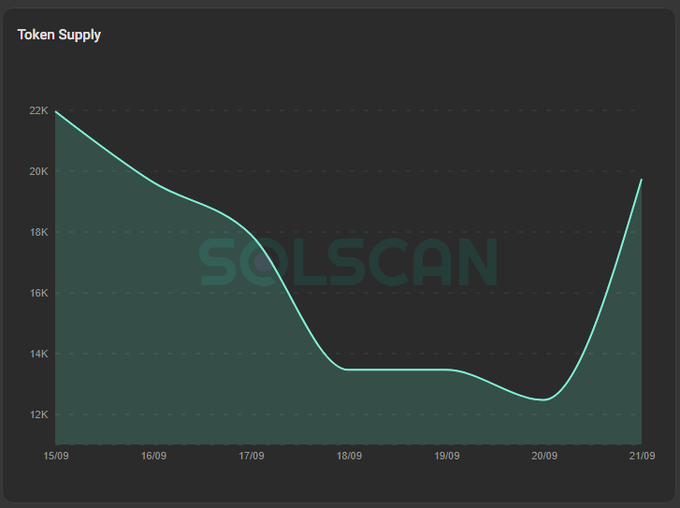The image size is (680, 508).
Task: Click the 20/09 date label
Action: click(x=545, y=456)
